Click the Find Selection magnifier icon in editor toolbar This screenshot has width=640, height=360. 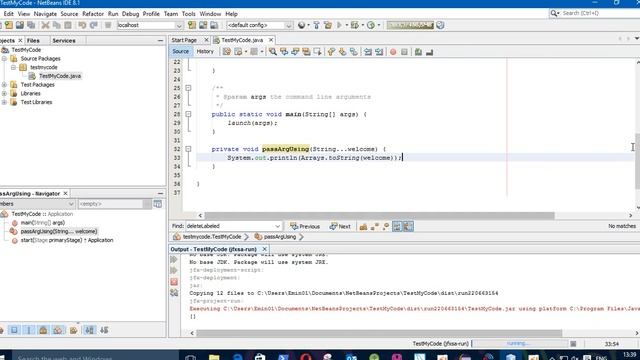(x=272, y=52)
